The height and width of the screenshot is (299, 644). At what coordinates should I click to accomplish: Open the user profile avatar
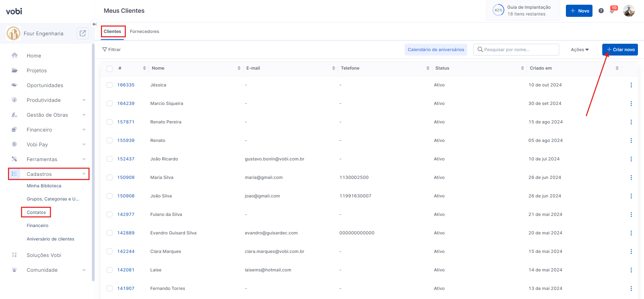pyautogui.click(x=629, y=11)
